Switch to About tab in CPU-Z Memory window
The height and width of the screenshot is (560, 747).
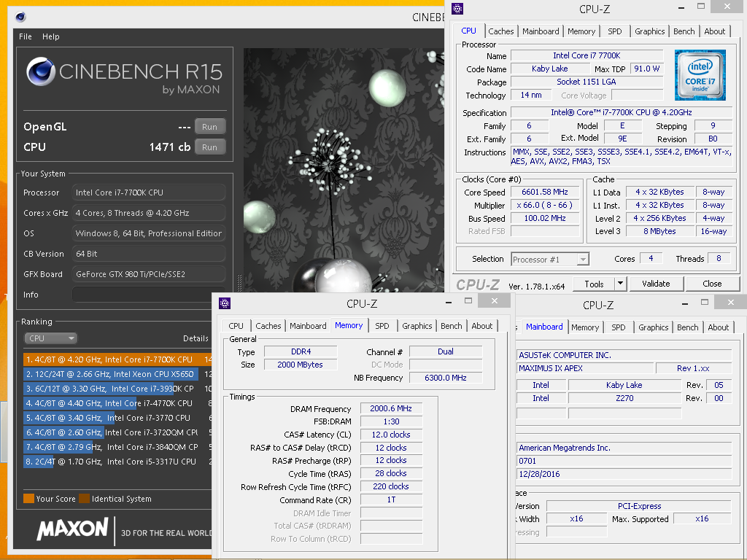tap(481, 326)
